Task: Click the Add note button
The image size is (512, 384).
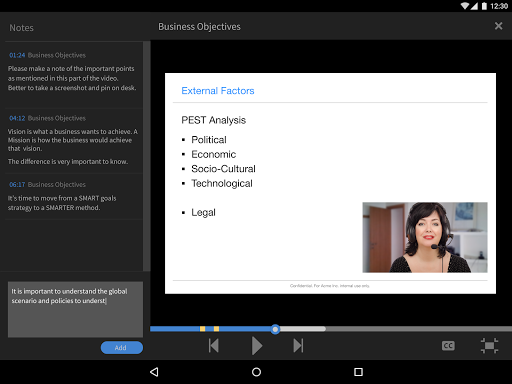Action: pyautogui.click(x=122, y=348)
